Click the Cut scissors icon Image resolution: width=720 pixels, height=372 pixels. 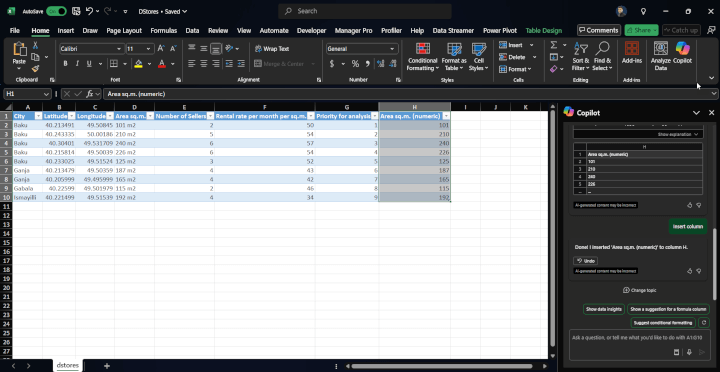tap(35, 45)
